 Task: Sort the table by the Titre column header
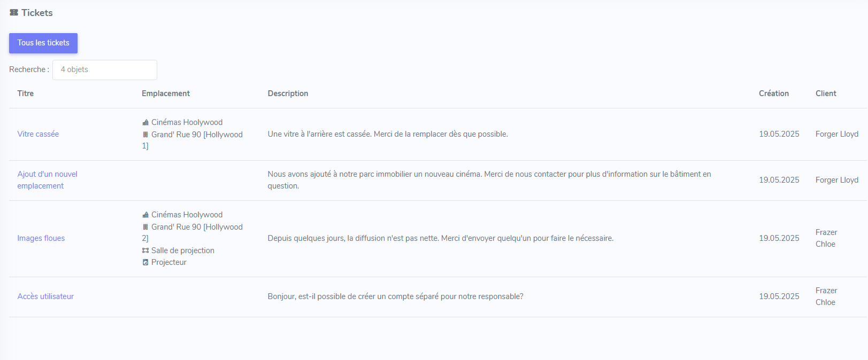(x=26, y=93)
